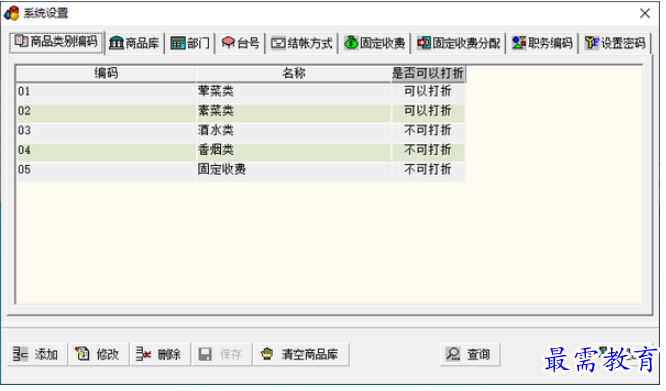Image resolution: width=666 pixels, height=391 pixels.
Task: Open the 台号 tab
Action: point(240,43)
